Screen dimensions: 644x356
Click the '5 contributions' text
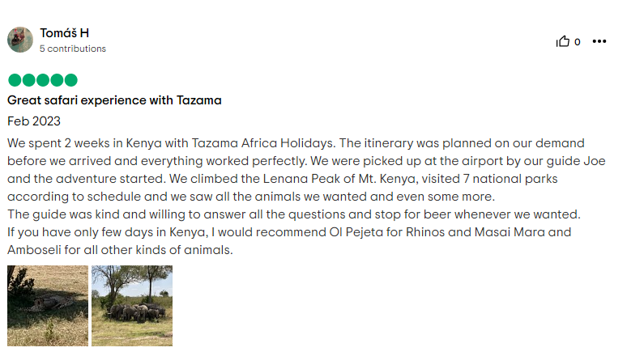pos(73,49)
